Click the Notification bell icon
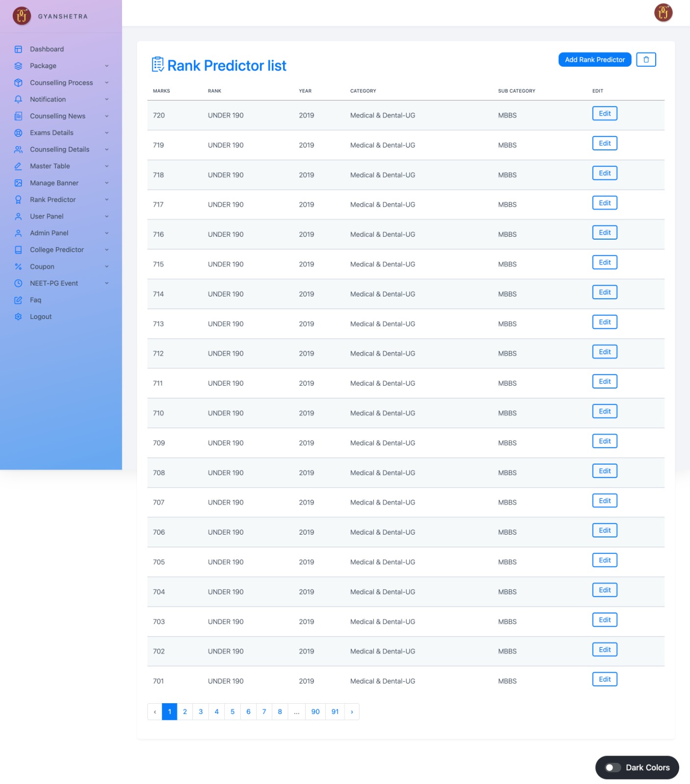Screen dimensions: 690x784 18,99
